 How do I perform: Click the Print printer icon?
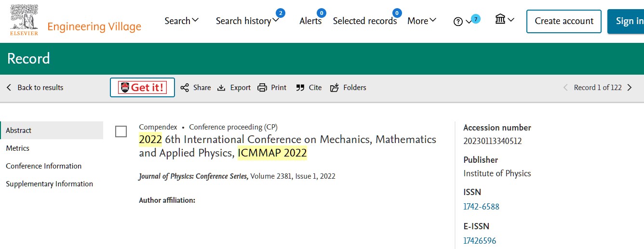(262, 88)
